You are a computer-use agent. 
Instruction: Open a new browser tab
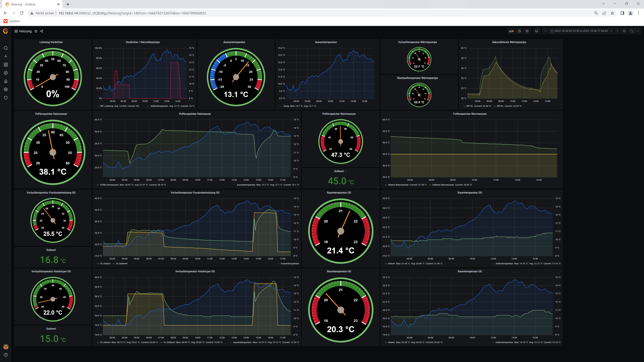[68, 4]
